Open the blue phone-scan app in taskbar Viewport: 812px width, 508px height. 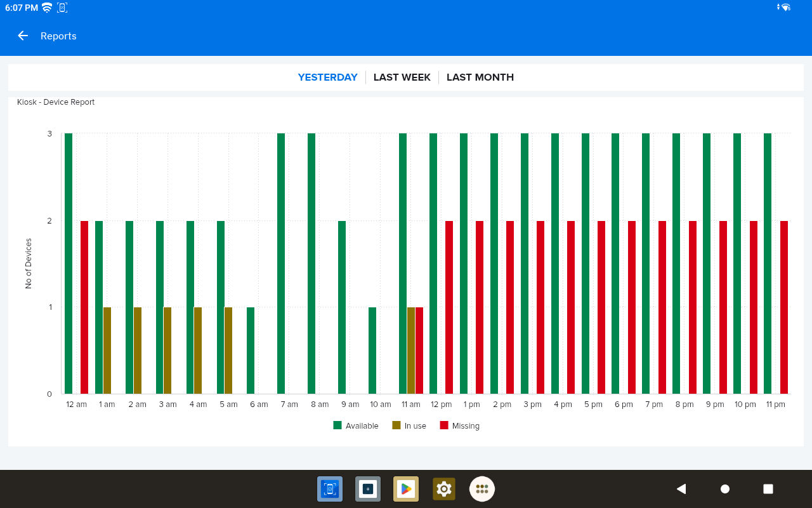(330, 489)
